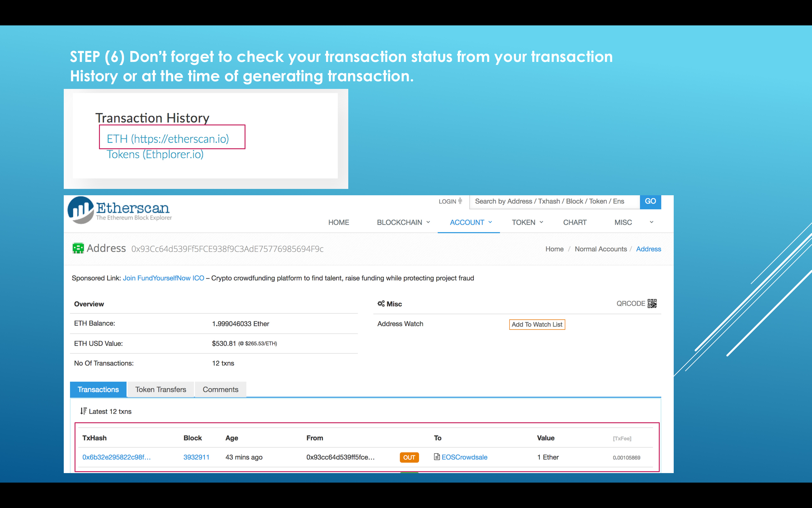Viewport: 812px width, 508px height.
Task: Open transaction hash 0x6b32e295822c98f…
Action: click(116, 457)
